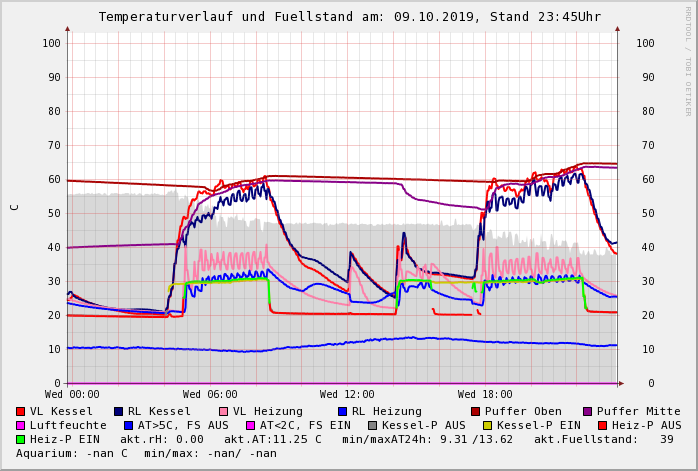
Task: Click the chart title Temperaturverlauf und Fuellstand
Action: click(x=349, y=17)
